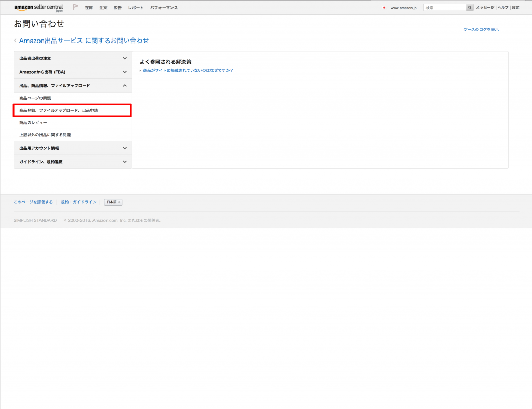Click the flag icon in header

click(x=76, y=7)
